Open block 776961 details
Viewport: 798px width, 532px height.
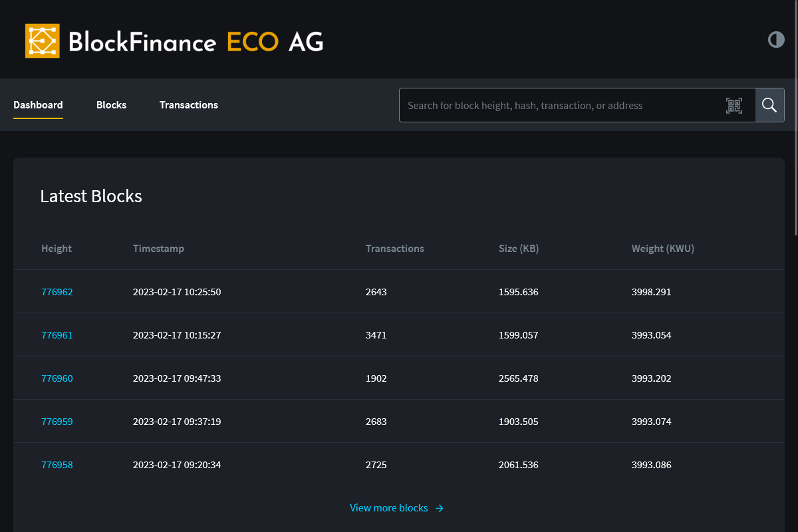(57, 335)
